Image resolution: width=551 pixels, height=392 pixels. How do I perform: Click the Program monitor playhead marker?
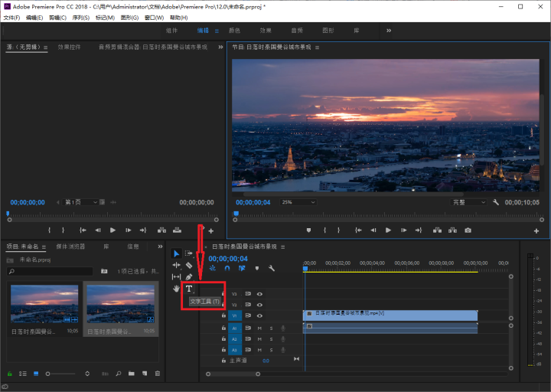click(x=236, y=214)
